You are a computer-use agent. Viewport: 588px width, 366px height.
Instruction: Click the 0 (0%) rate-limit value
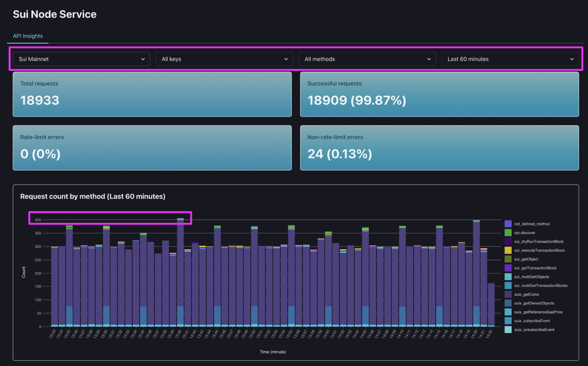pyautogui.click(x=40, y=154)
